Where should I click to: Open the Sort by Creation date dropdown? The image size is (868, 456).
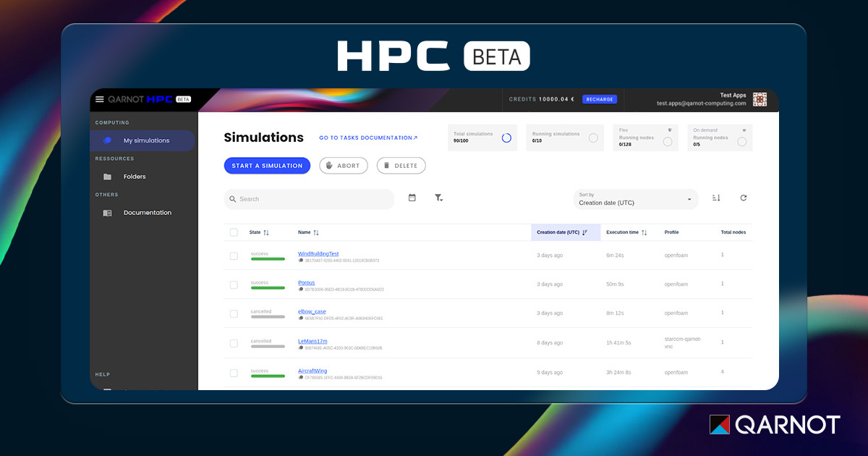636,199
